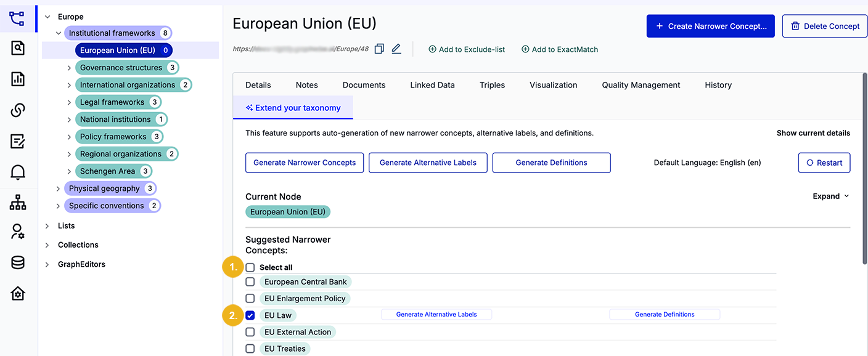Viewport: 868px width, 356px height.
Task: Open the edit checklist sidebar icon
Action: pyautogui.click(x=17, y=141)
